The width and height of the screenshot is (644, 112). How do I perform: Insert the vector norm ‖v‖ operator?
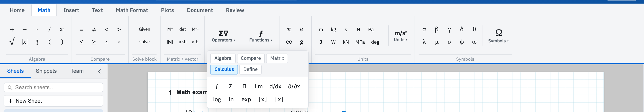(x=170, y=42)
